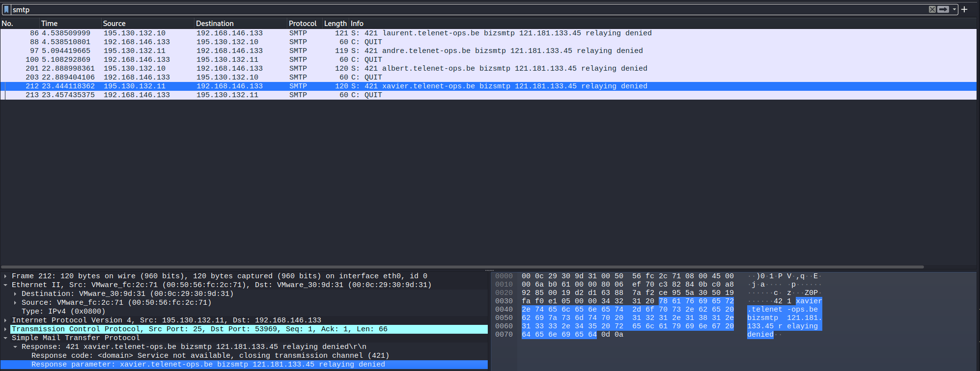Select packet 97 andre.telenet-ops.be row
The height and width of the screenshot is (371, 980).
[488, 51]
